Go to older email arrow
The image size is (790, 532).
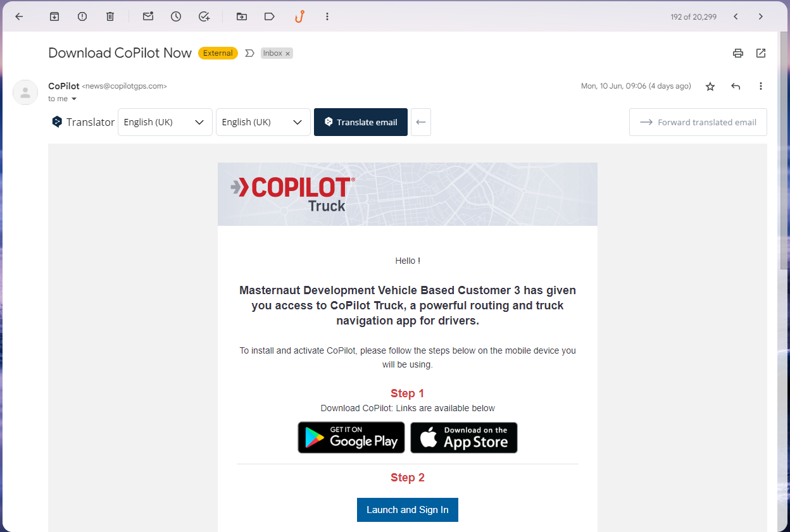pos(761,16)
